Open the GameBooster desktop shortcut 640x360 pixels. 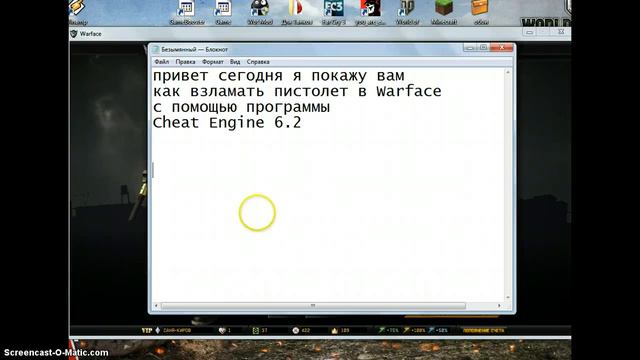pos(187,9)
